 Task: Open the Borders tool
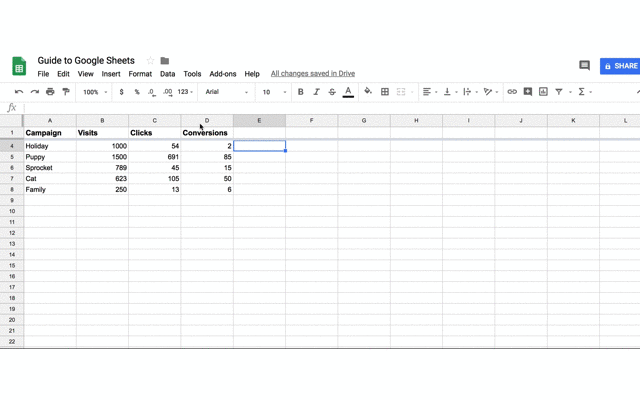(384, 92)
